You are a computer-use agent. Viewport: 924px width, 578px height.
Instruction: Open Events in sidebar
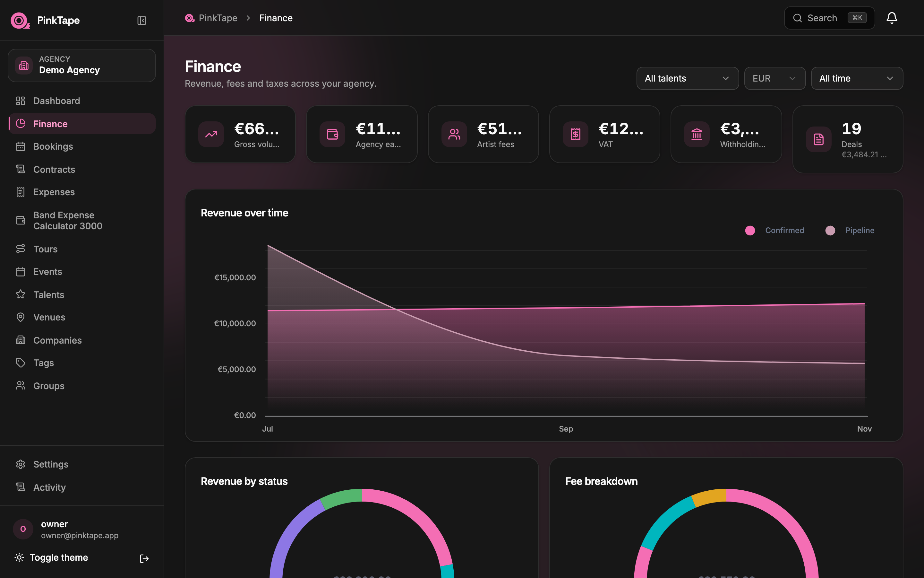pyautogui.click(x=82, y=272)
